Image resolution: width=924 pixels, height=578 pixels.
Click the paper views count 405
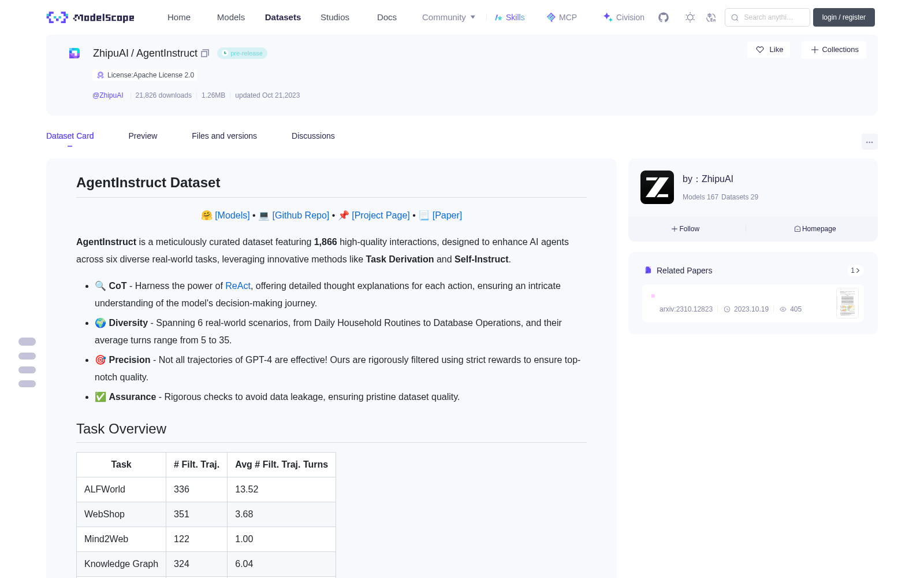(x=791, y=309)
